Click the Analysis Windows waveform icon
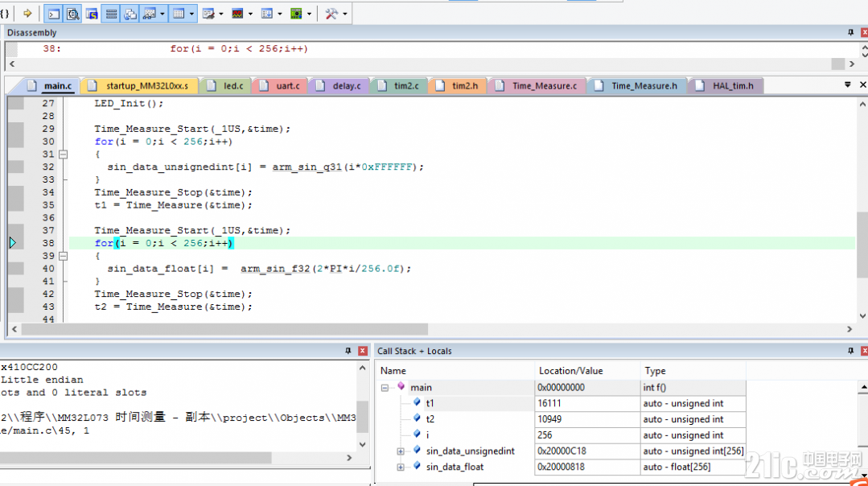This screenshot has height=486, width=868. click(237, 14)
